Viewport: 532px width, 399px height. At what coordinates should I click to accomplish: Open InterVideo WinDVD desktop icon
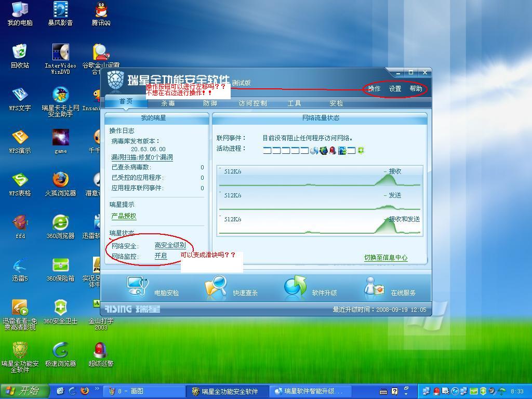(60, 59)
